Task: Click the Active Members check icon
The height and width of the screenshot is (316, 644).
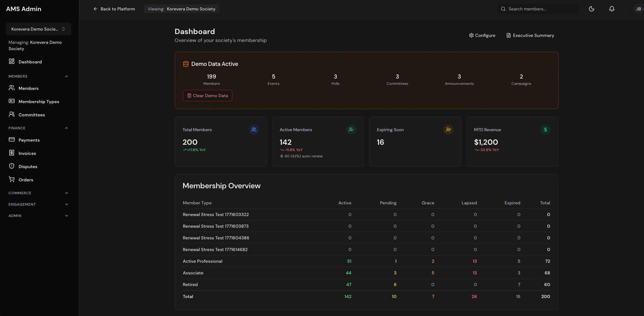Action: pyautogui.click(x=351, y=130)
